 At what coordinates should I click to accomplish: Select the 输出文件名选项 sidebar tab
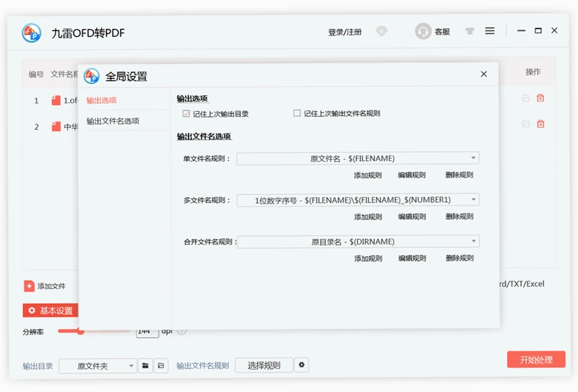[113, 121]
